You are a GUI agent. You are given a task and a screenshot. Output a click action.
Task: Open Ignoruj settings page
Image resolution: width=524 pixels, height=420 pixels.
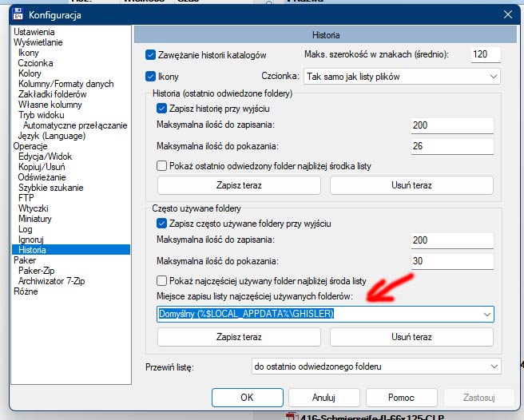pos(31,240)
